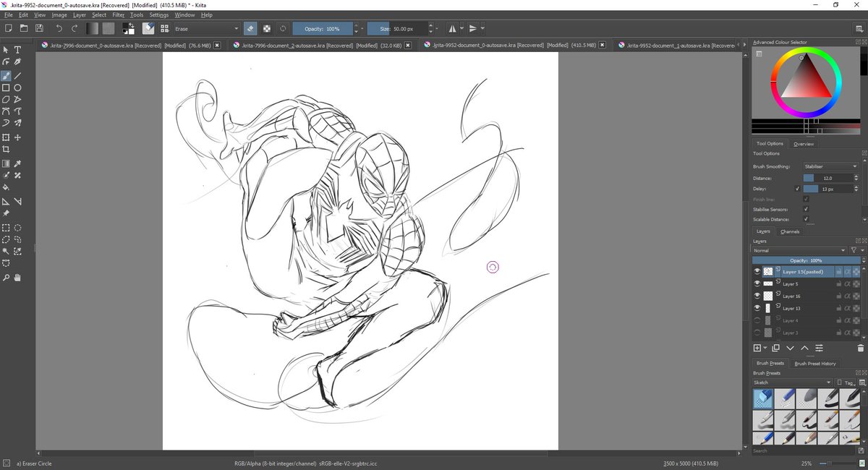Toggle the Delay checkbox
868x470 pixels.
(797, 188)
